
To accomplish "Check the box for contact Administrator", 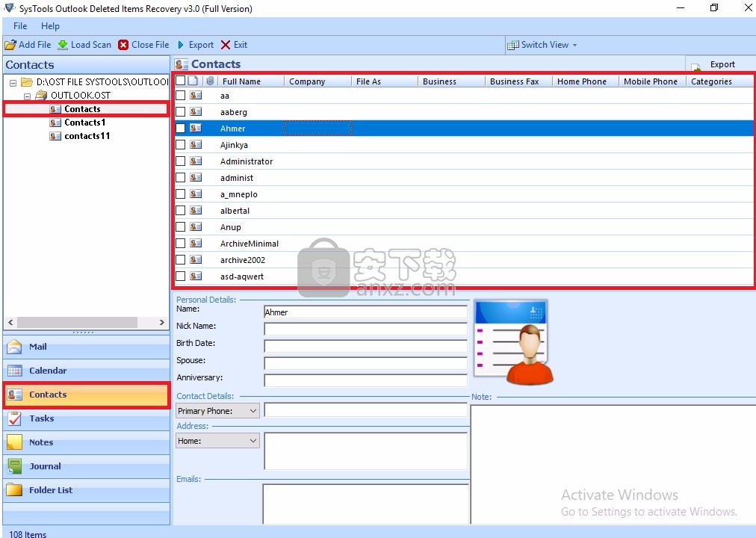I will pos(180,161).
